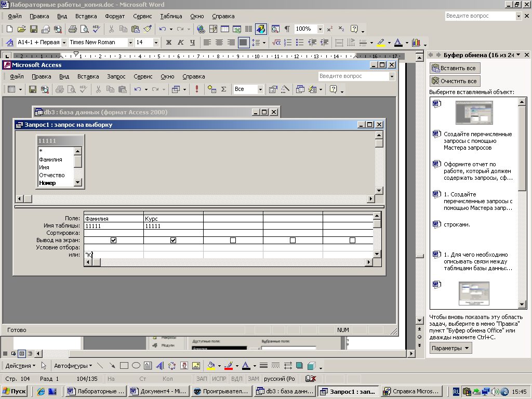Switch to Документ4 taskbar button
Screen dimensions: 532x399
(x=158, y=391)
